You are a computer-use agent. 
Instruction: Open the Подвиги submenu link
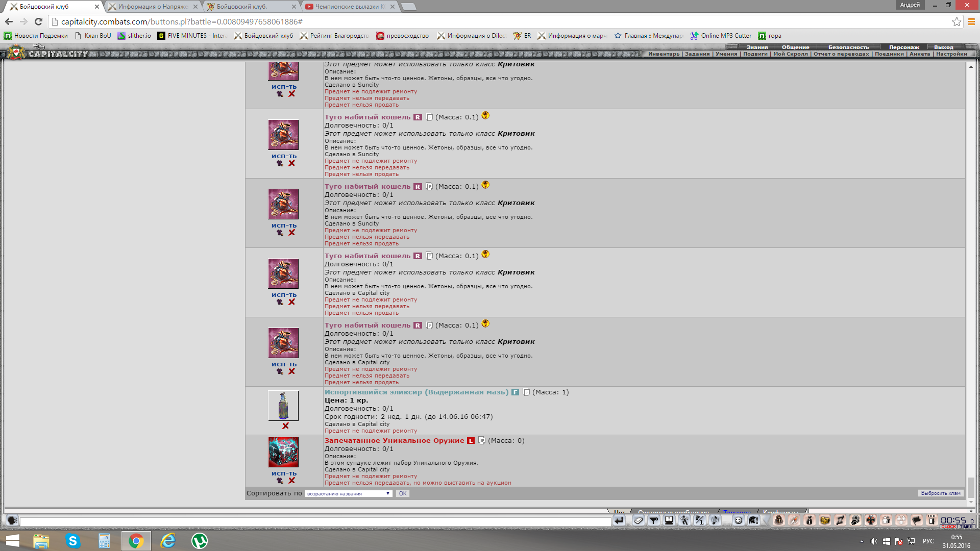point(755,54)
